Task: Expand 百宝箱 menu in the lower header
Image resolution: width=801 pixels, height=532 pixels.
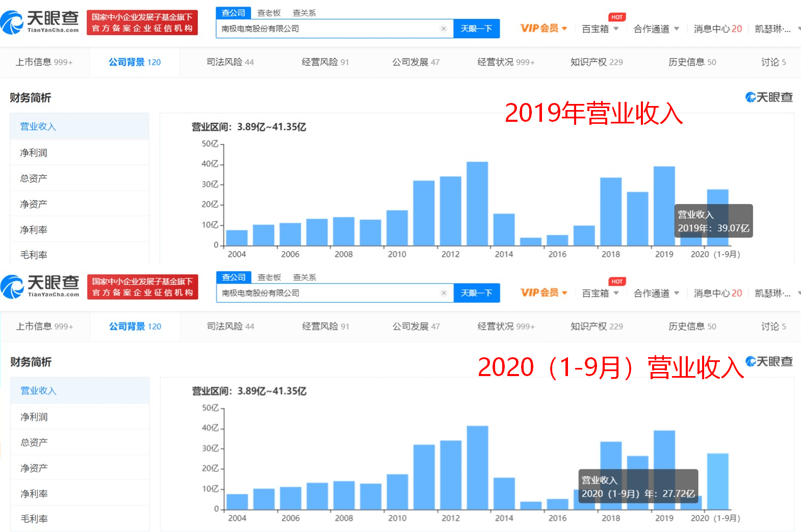Action: [600, 294]
